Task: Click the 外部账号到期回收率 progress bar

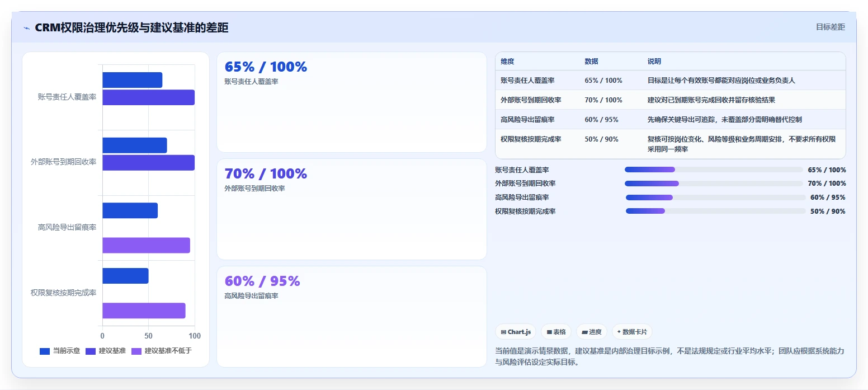Action: coord(714,184)
